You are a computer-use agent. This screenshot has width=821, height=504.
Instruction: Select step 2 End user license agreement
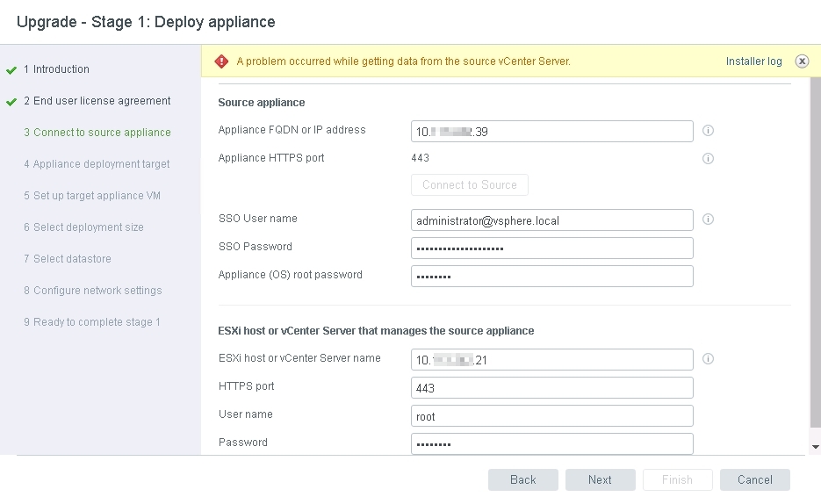click(x=97, y=100)
